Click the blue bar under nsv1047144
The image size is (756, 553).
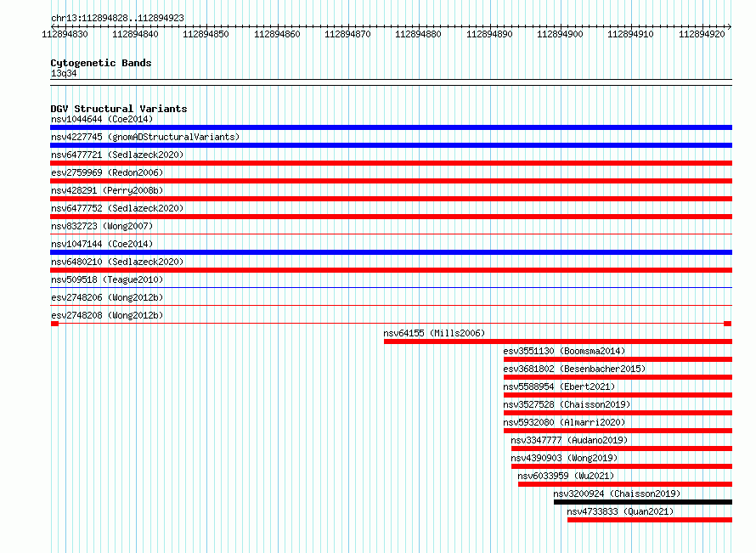pos(391,252)
